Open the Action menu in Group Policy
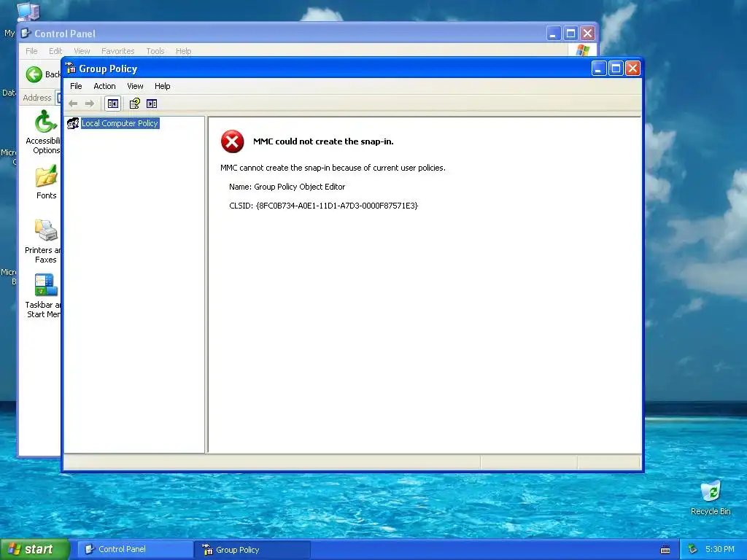 pos(104,86)
